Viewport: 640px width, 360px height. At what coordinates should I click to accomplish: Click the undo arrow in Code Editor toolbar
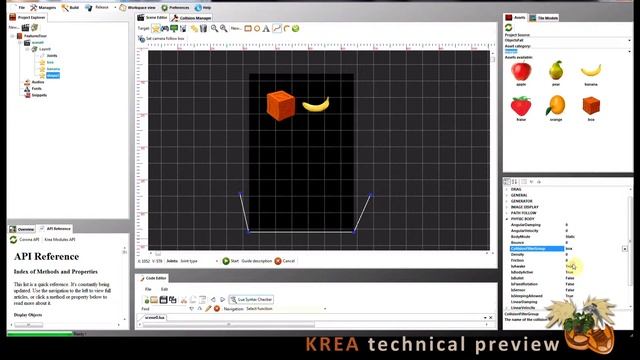click(213, 300)
